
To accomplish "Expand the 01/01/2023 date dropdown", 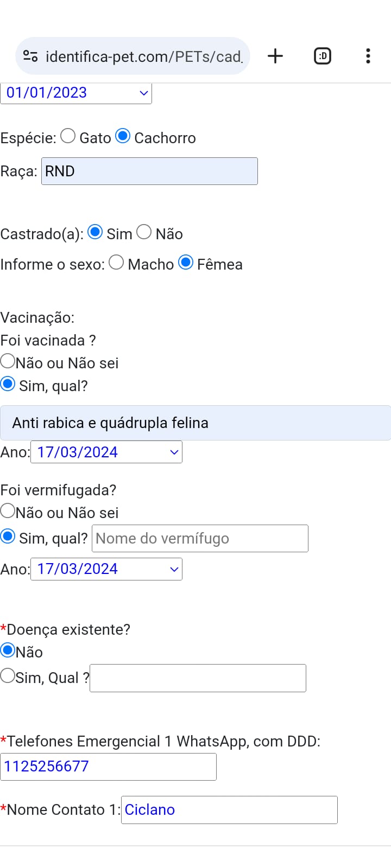I will click(76, 93).
